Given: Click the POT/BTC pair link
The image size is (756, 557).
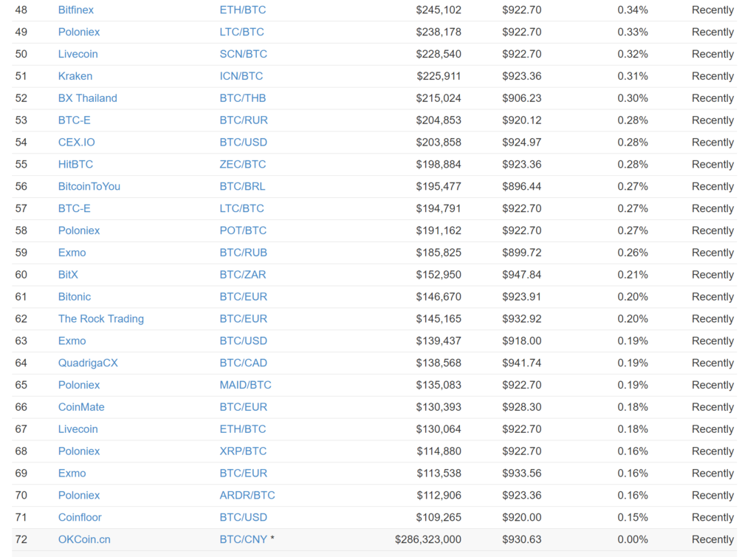Looking at the screenshot, I should 242,230.
